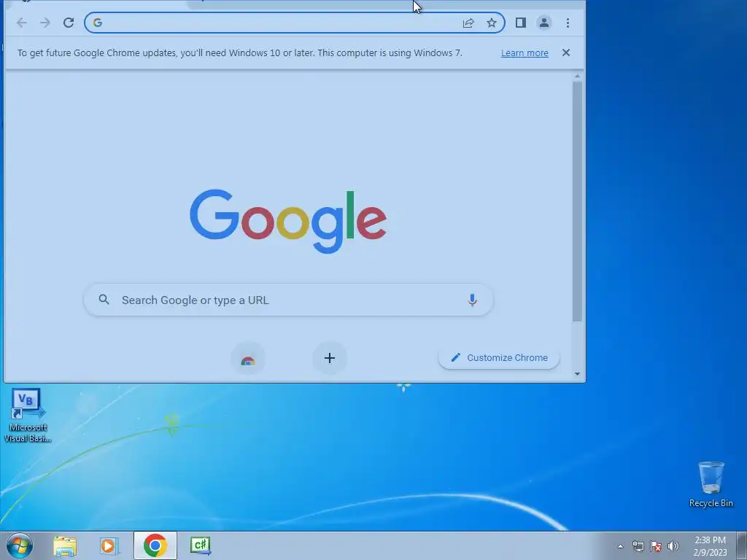Click the taskbar clock showing 2:38 PM

[710, 546]
